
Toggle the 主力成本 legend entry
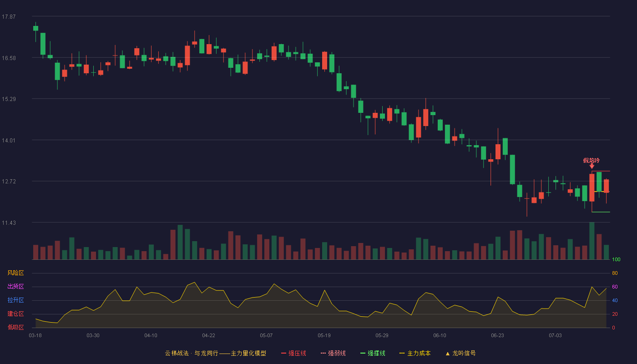tap(415, 353)
